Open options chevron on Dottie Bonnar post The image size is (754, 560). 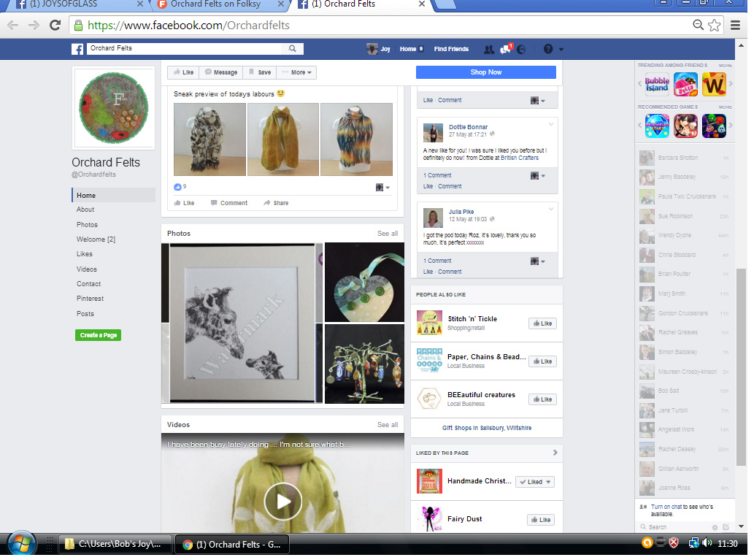point(551,125)
